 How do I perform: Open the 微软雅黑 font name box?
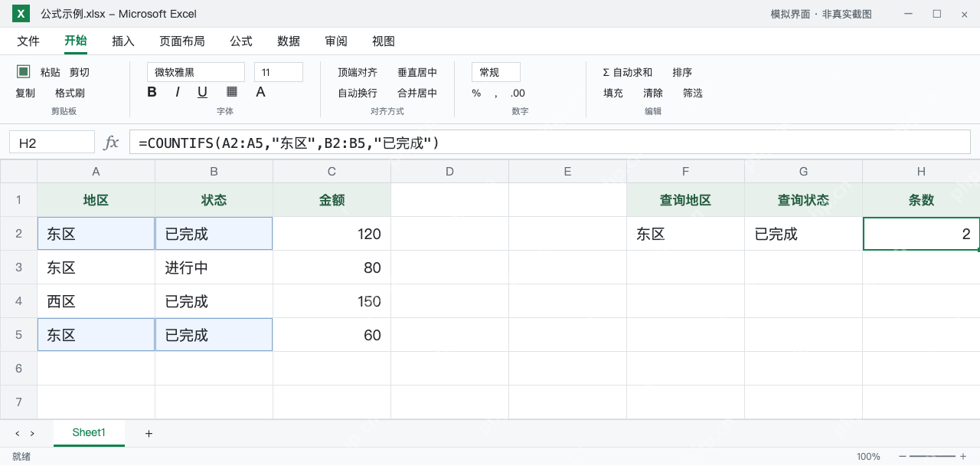point(196,72)
